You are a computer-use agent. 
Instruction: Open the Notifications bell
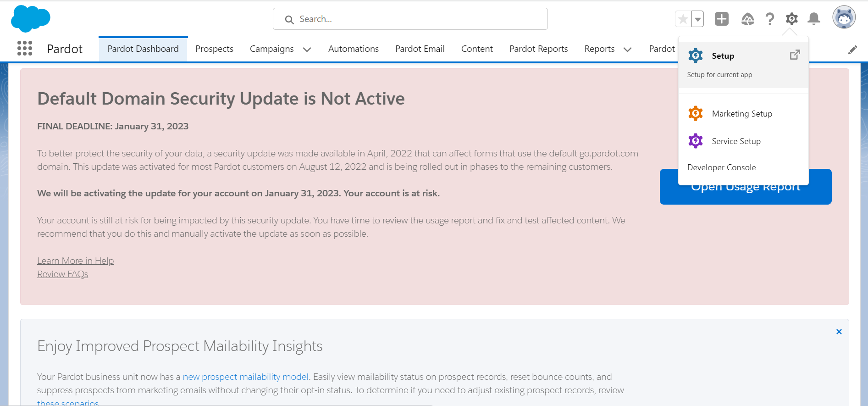814,19
